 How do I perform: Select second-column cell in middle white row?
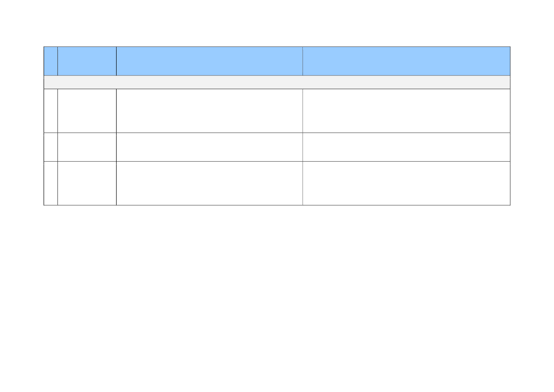click(x=87, y=147)
